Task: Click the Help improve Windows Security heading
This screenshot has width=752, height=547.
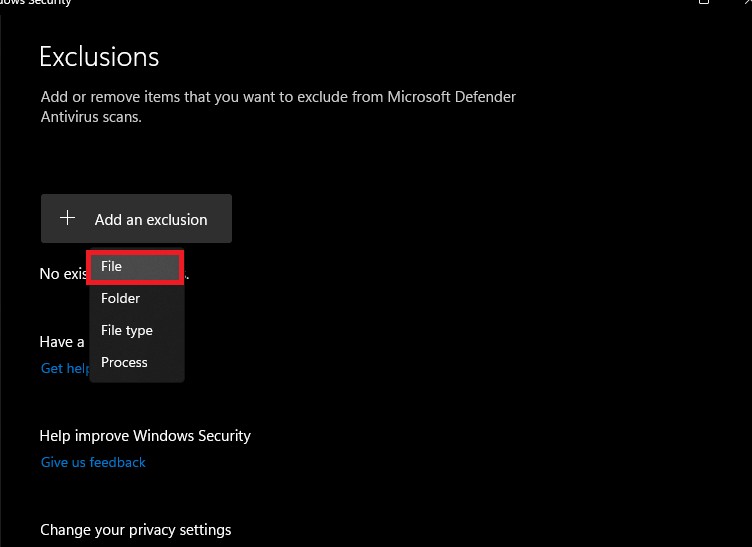Action: 145,435
